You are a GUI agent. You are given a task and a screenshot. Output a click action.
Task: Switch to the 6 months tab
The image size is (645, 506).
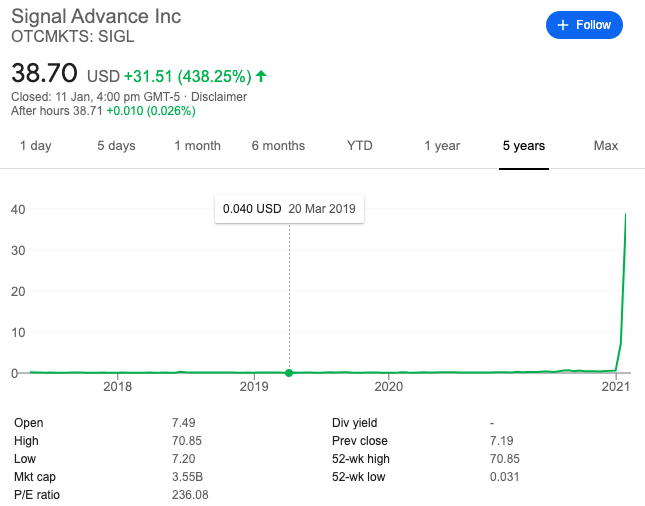[x=278, y=146]
